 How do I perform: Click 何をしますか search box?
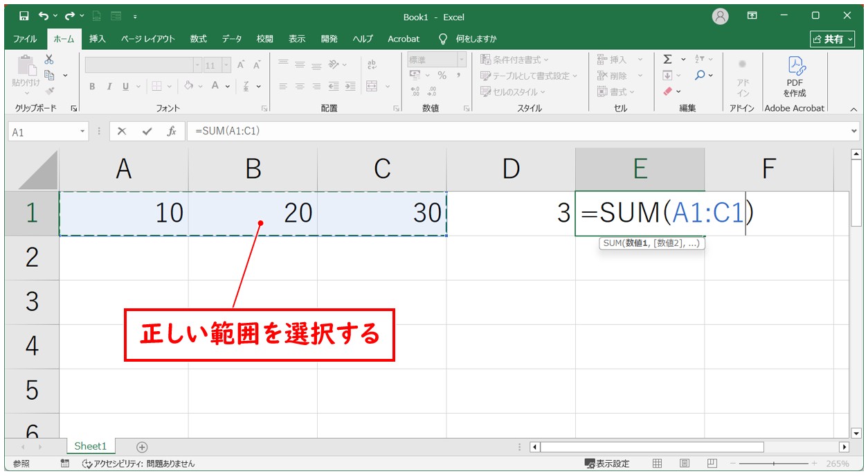click(476, 39)
